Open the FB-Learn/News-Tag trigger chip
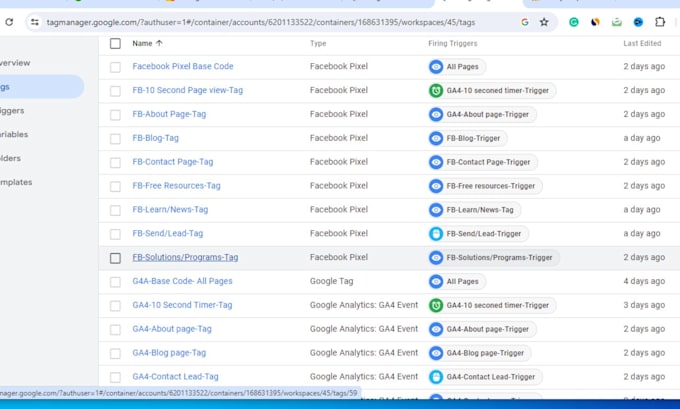 tap(474, 210)
